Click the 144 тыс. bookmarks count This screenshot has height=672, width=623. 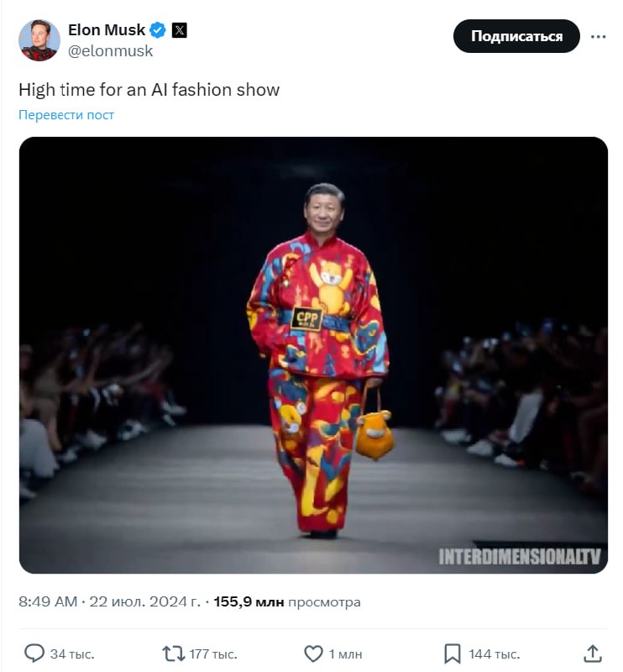click(x=495, y=654)
